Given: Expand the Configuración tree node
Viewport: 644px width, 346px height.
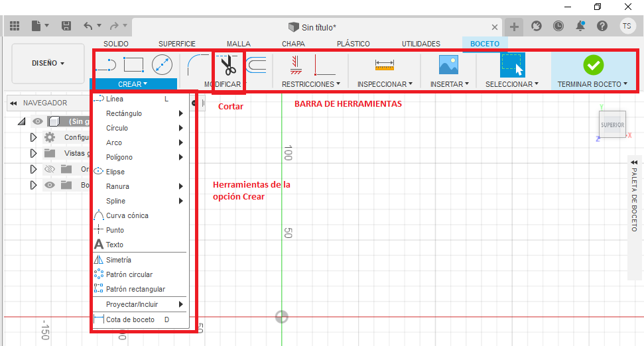Looking at the screenshot, I should coord(33,137).
